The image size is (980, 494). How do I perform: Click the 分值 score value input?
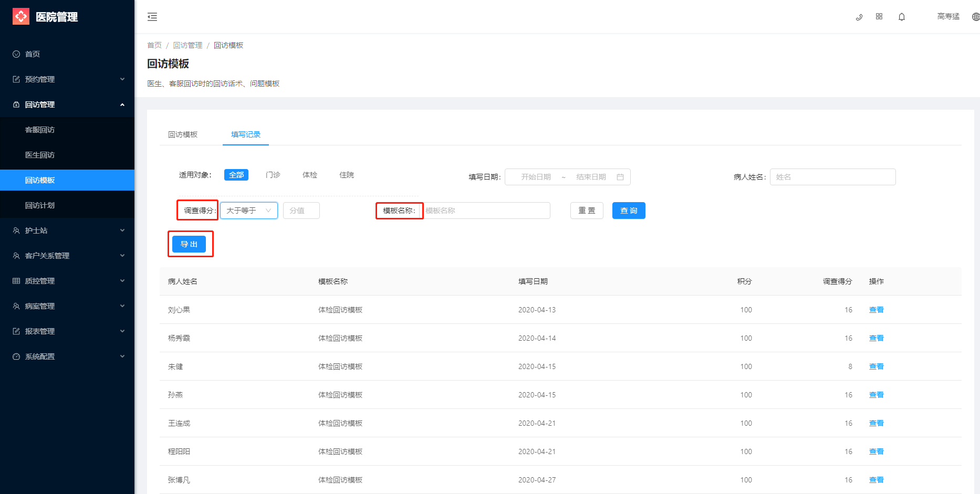(301, 211)
